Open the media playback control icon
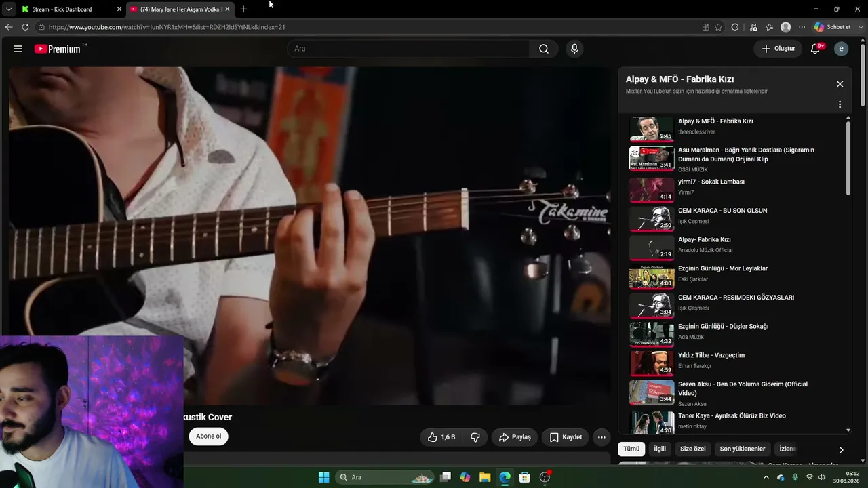The width and height of the screenshot is (868, 488). tap(753, 27)
